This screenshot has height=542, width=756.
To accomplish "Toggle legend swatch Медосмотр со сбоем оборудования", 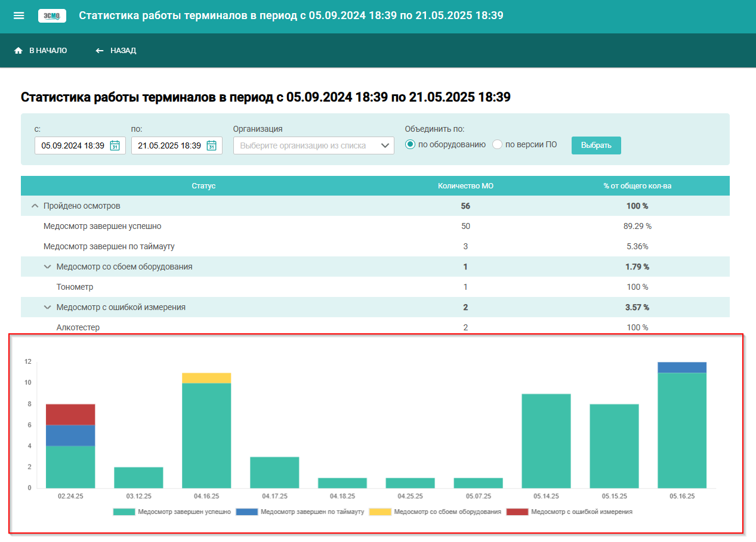I will pos(380,512).
